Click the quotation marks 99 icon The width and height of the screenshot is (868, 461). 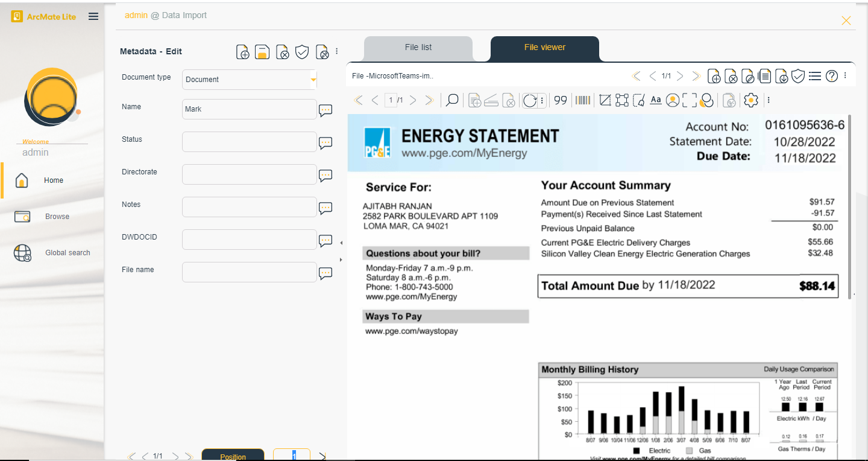pyautogui.click(x=561, y=100)
